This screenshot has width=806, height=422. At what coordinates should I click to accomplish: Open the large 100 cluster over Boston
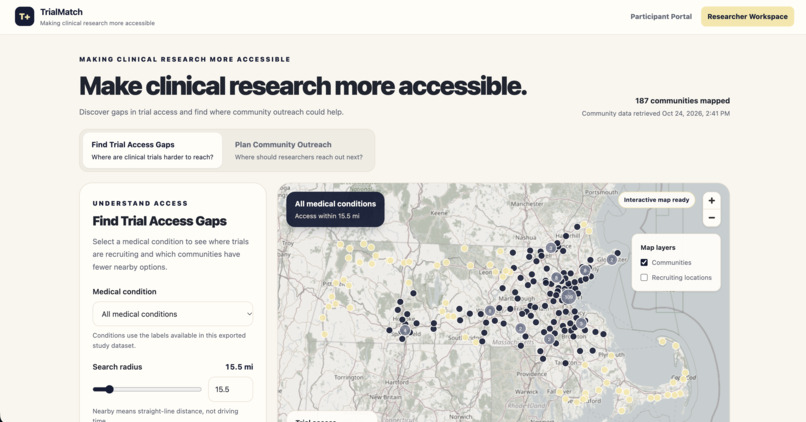pyautogui.click(x=568, y=297)
